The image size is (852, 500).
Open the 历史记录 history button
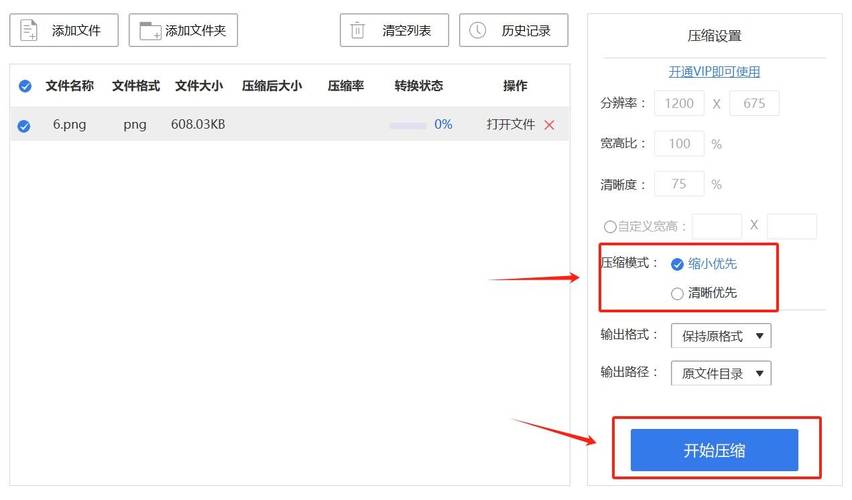click(x=513, y=30)
